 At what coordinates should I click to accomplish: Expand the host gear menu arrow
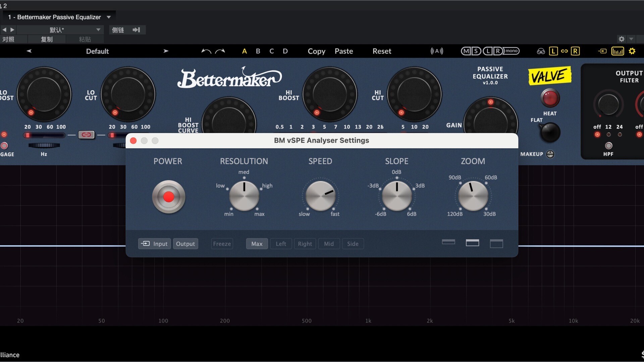[631, 39]
